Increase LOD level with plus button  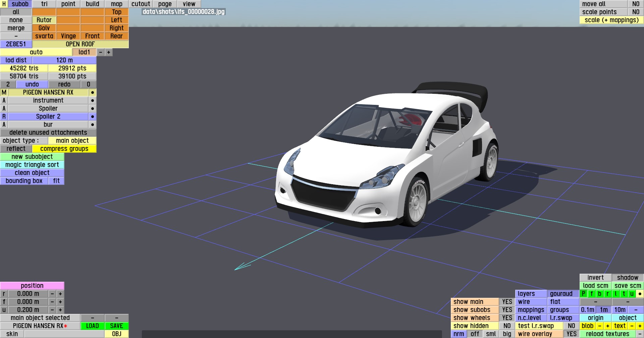(109, 52)
